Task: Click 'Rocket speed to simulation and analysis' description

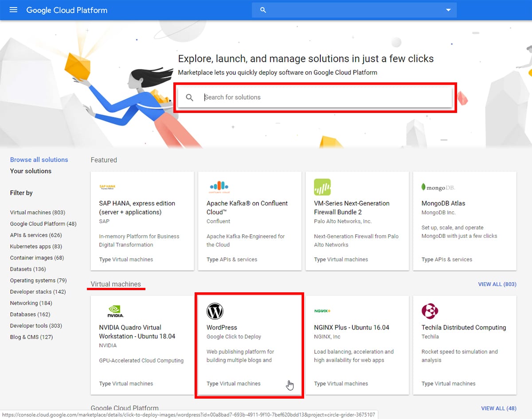Action: 460,356
